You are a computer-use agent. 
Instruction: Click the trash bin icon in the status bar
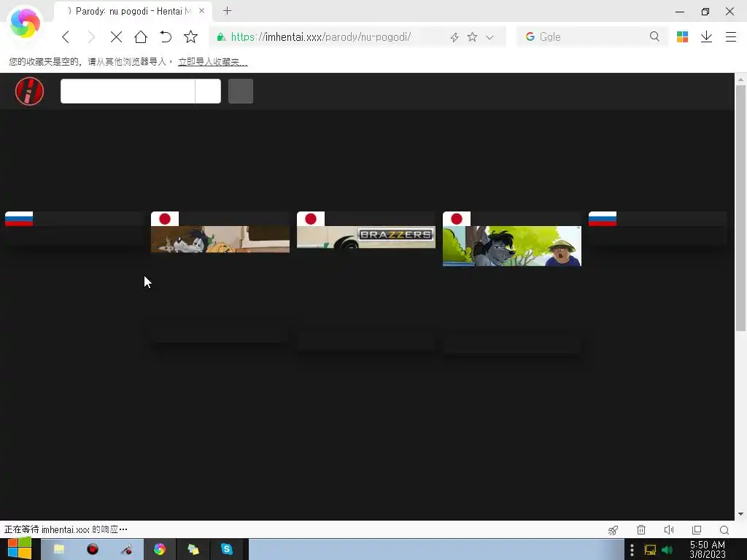click(641, 530)
